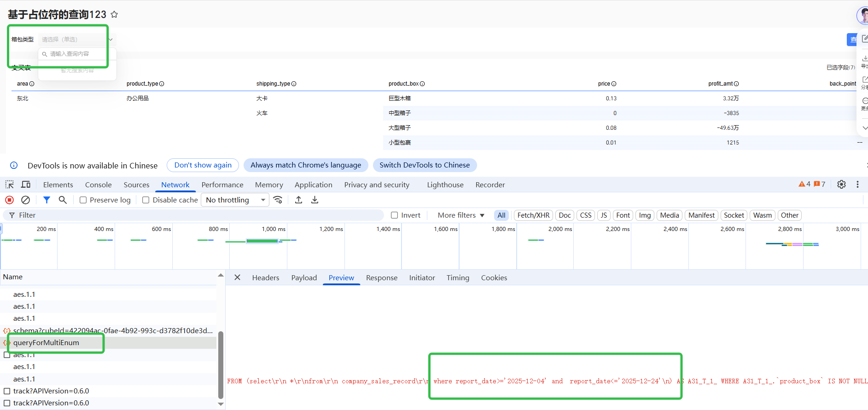
Task: Click info icon next to product_type column
Action: (162, 84)
